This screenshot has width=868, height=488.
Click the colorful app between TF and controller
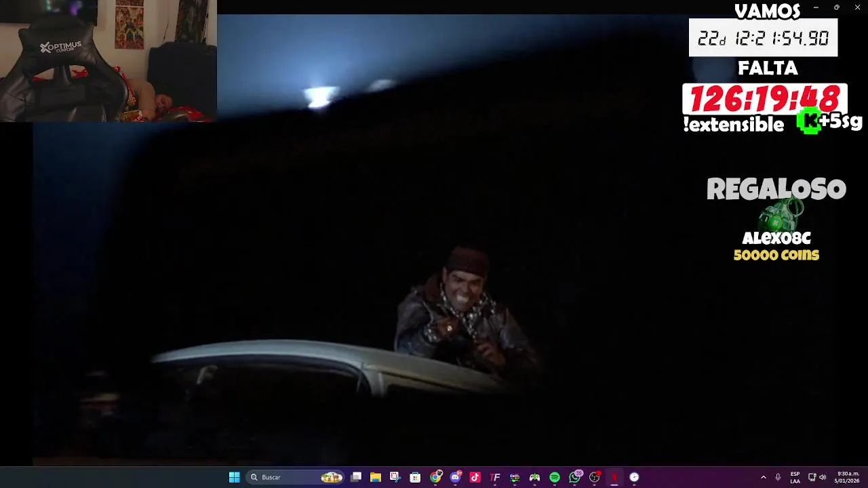click(x=515, y=477)
